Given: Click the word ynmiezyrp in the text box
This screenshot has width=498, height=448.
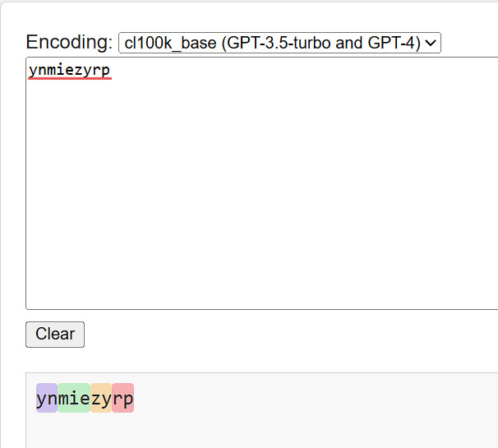Looking at the screenshot, I should tap(69, 70).
